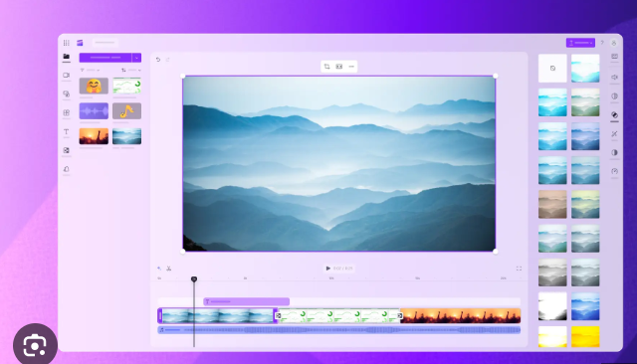Select the audio waveform track on timeline

click(x=338, y=330)
